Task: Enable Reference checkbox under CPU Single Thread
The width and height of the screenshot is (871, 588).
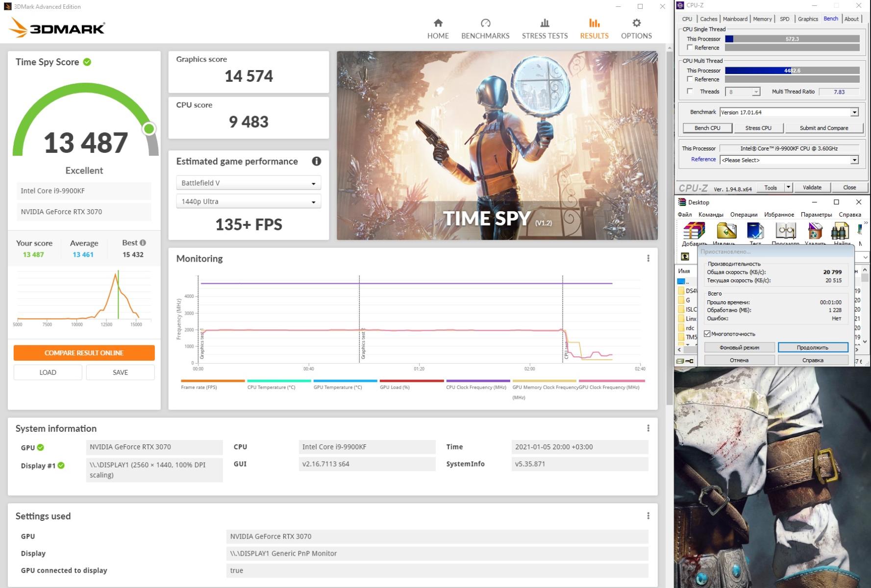Action: [x=690, y=48]
